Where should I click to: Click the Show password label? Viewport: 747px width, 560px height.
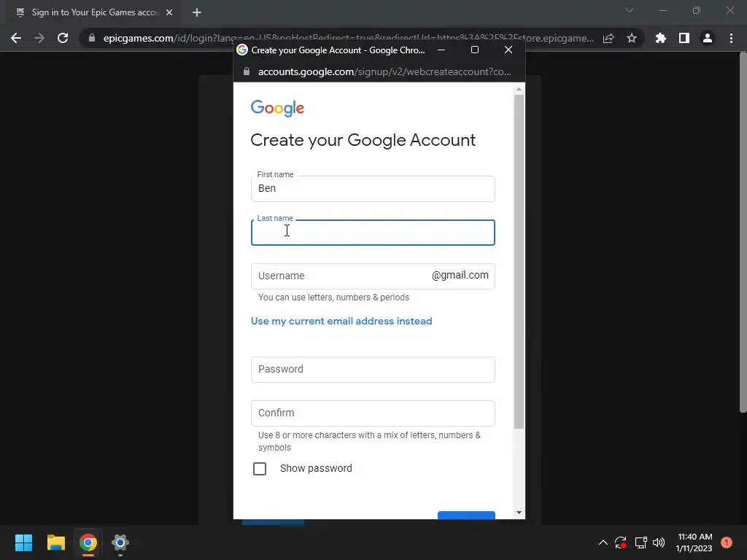(316, 468)
